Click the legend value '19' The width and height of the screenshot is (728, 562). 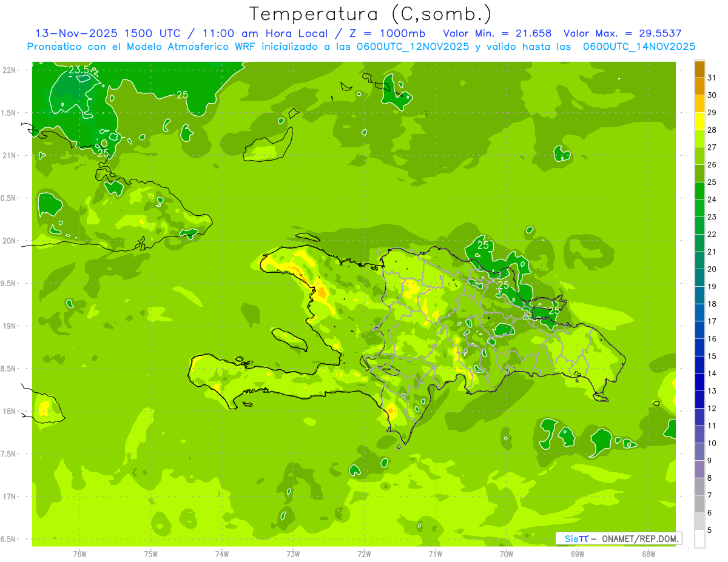[712, 286]
